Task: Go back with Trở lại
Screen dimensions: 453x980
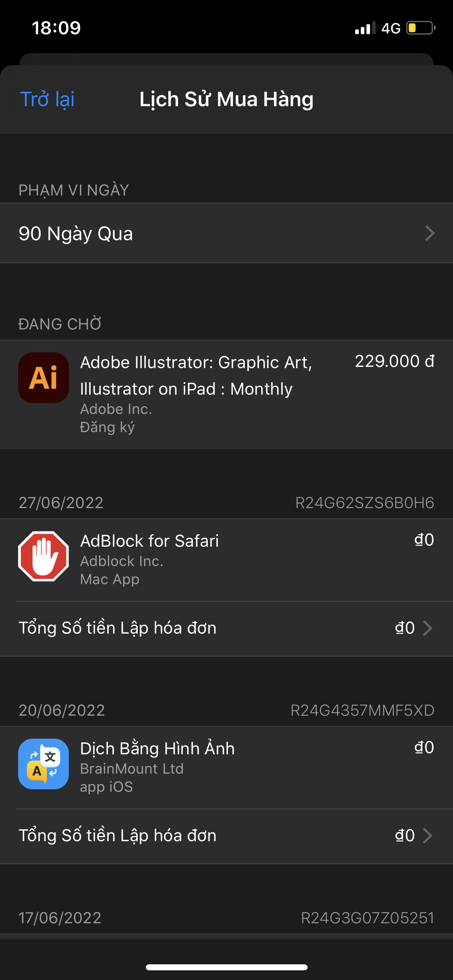Action: click(47, 99)
